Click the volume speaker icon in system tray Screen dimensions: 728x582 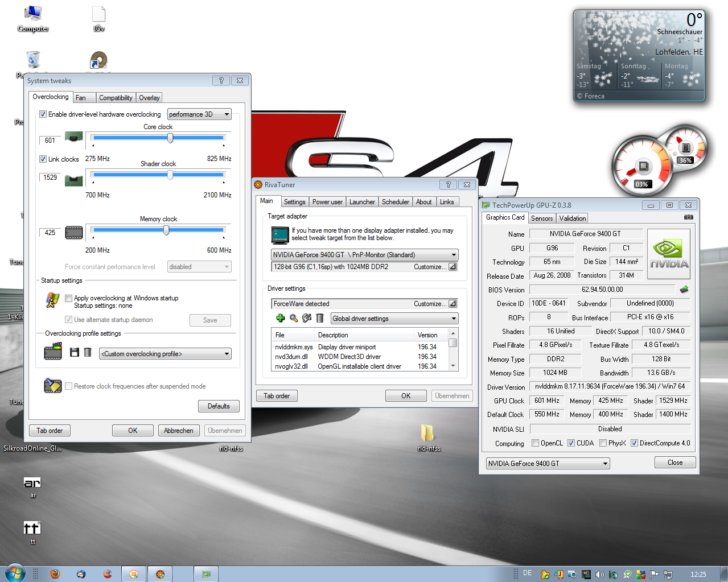pyautogui.click(x=599, y=575)
